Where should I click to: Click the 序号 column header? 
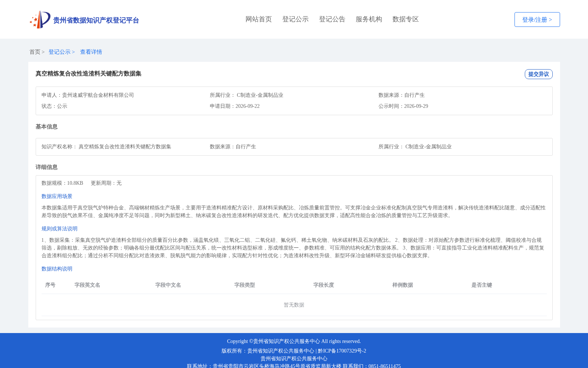(x=50, y=285)
